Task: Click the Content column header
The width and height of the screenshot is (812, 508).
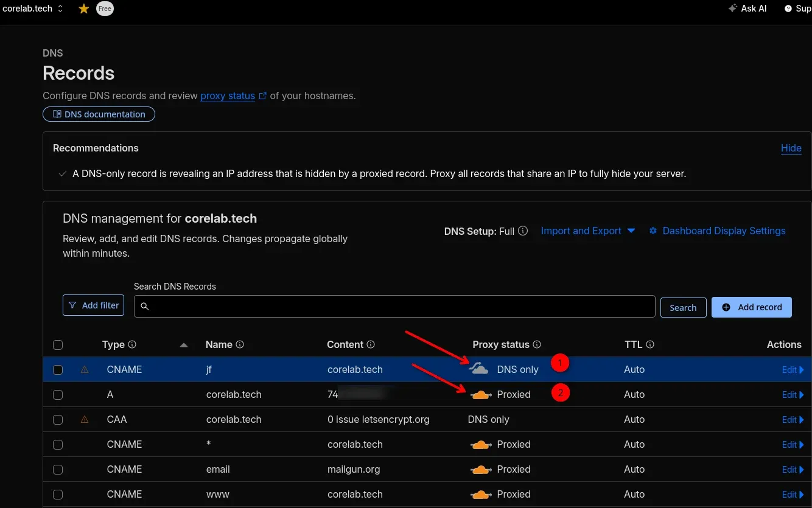Action: coord(345,344)
